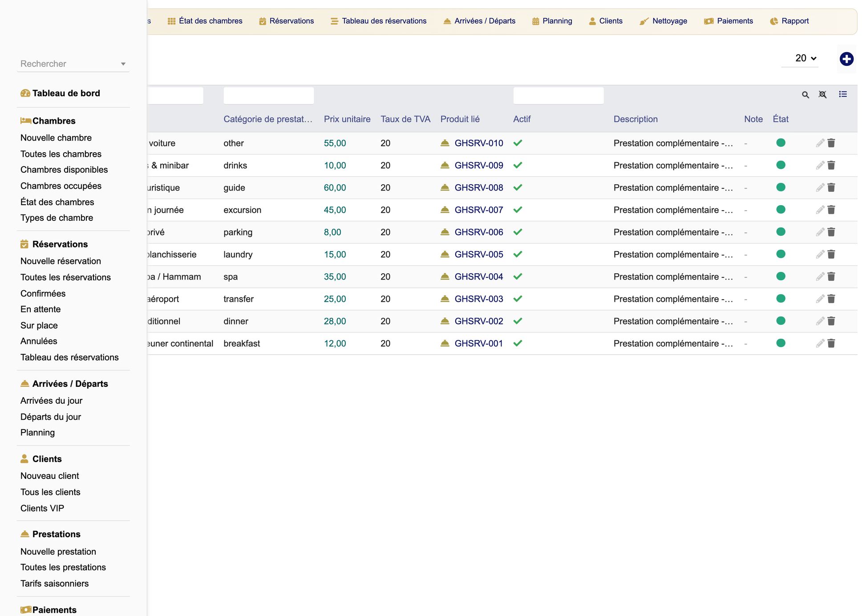
Task: Open the Paiements top menu tab
Action: (728, 21)
